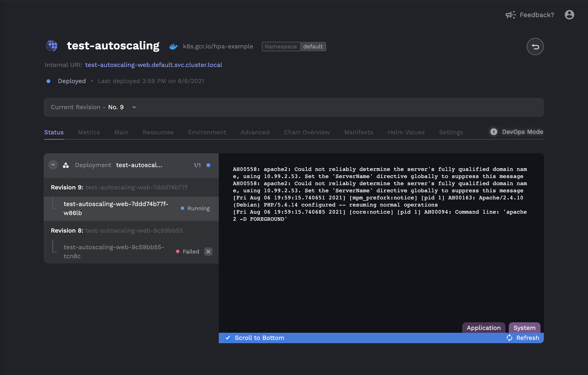Click the core:notice Command line log entry
The width and height of the screenshot is (588, 375).
[x=380, y=216]
